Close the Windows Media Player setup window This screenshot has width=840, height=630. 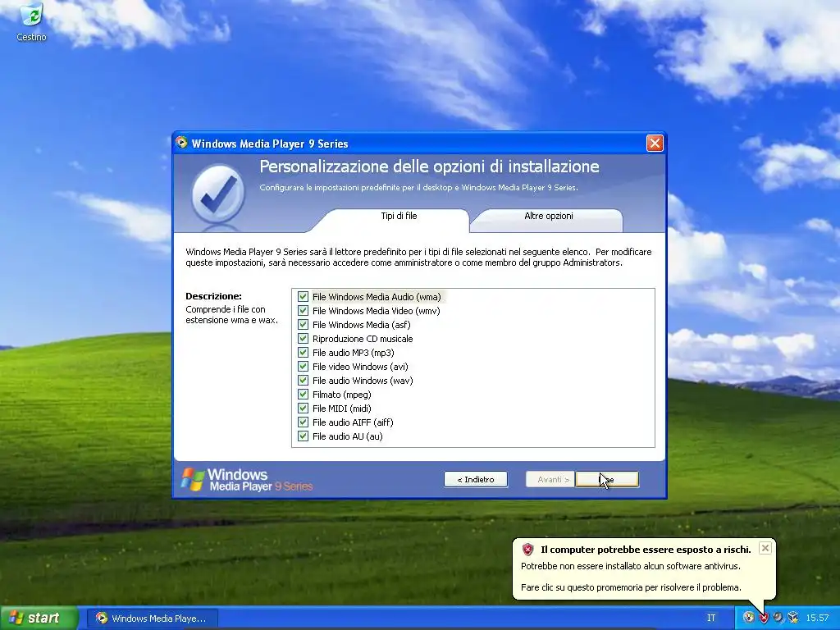point(655,143)
